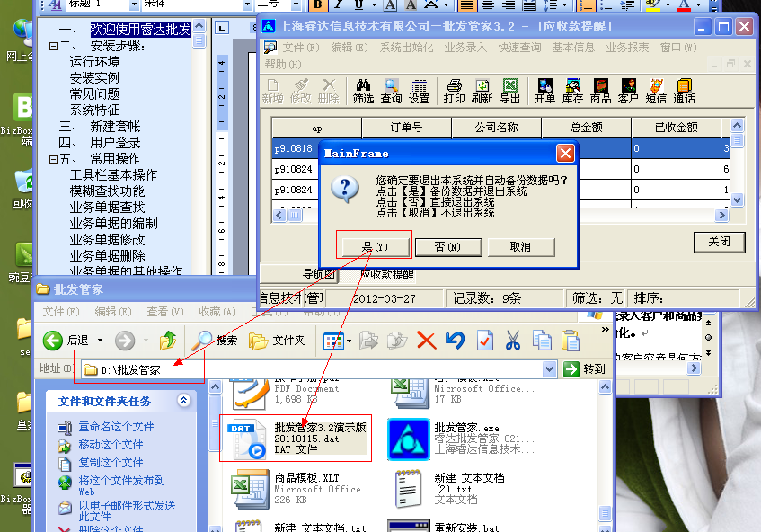The width and height of the screenshot is (761, 532).
Task: Click the 移动这个文件 link
Action: 111,445
